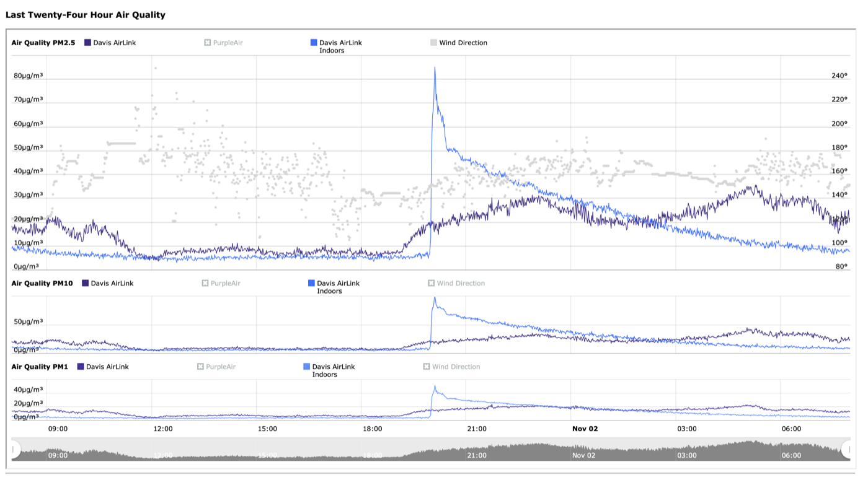Click the 40µg/m³ label on PM1 chart
This screenshot has height=480, width=868.
tap(29, 390)
